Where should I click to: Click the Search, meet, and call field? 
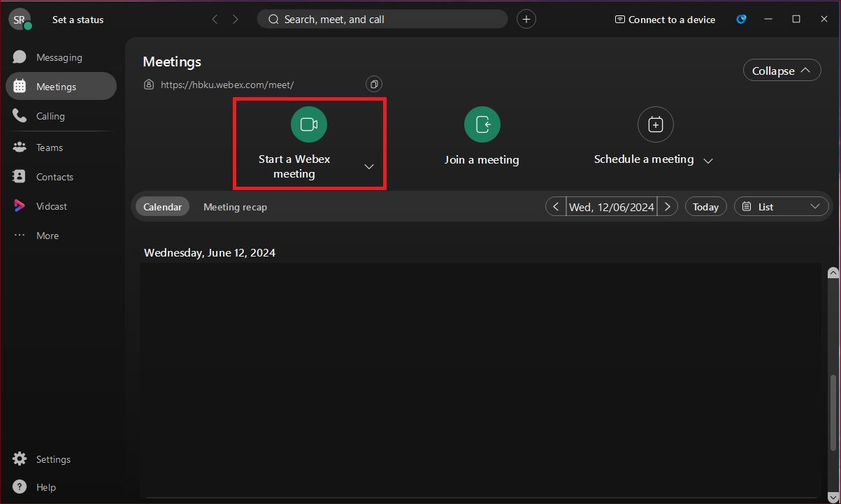pyautogui.click(x=382, y=20)
